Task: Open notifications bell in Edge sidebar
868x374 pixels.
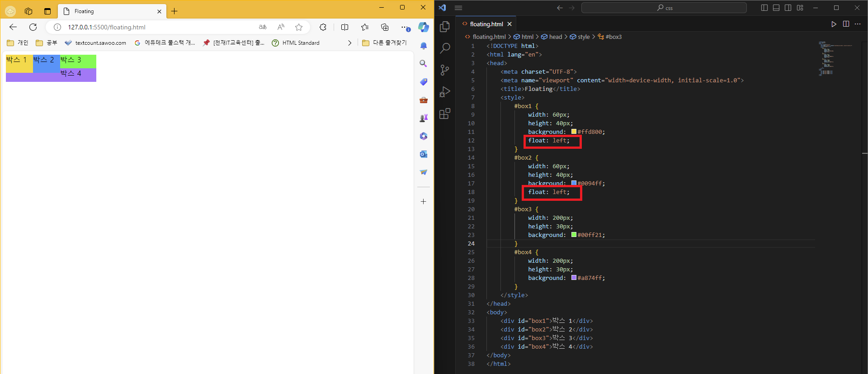Action: [x=424, y=46]
